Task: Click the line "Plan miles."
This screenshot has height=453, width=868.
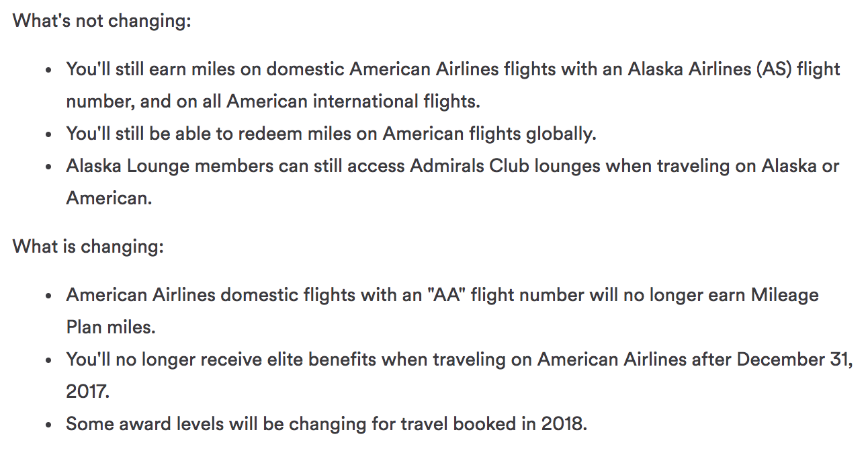Action: pos(111,327)
